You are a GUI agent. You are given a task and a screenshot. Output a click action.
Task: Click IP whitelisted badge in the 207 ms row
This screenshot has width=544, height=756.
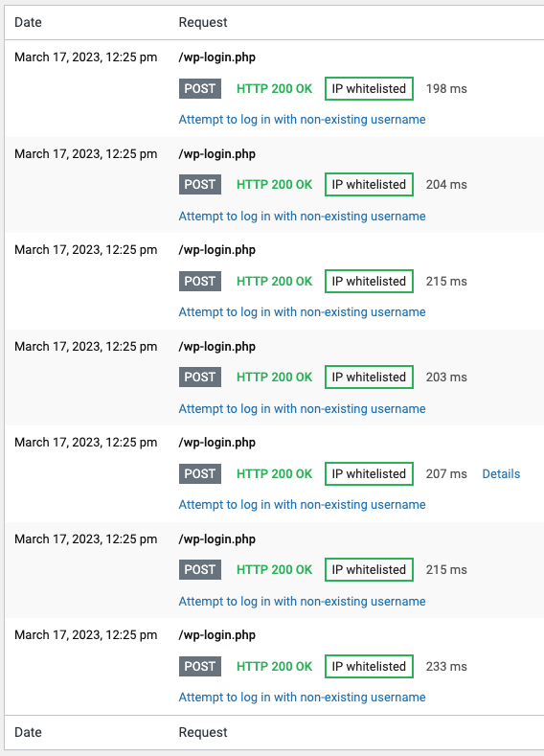click(x=369, y=473)
